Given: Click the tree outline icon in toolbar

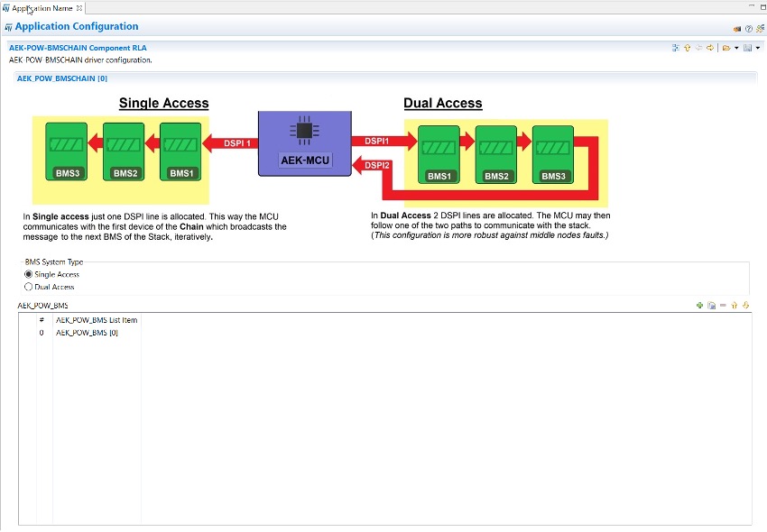Looking at the screenshot, I should pos(676,48).
